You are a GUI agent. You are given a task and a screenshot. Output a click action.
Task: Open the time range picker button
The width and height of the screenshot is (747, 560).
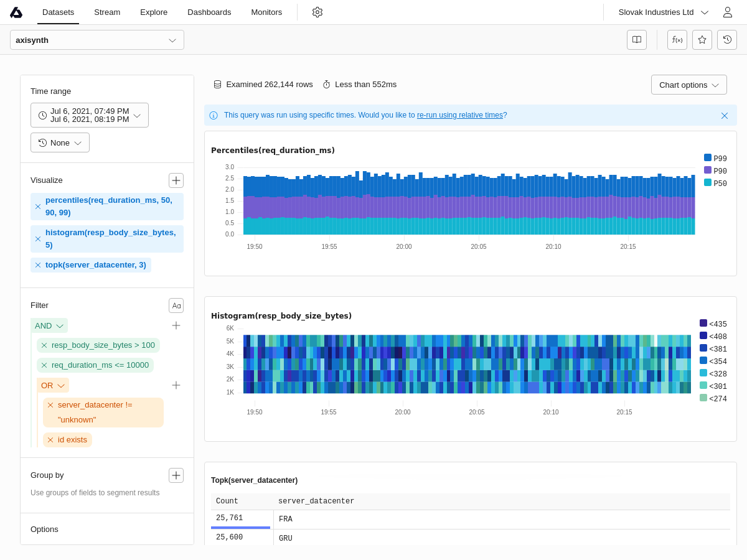coord(90,115)
